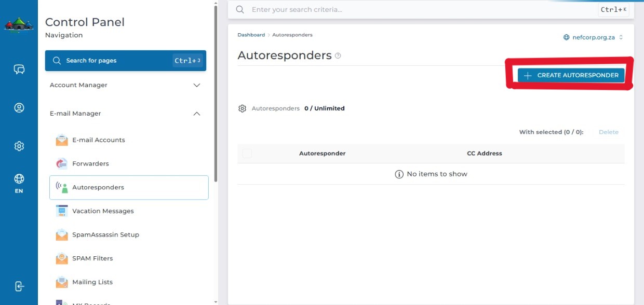Click the Autoresponders person icon
The width and height of the screenshot is (644, 305).
(62, 187)
